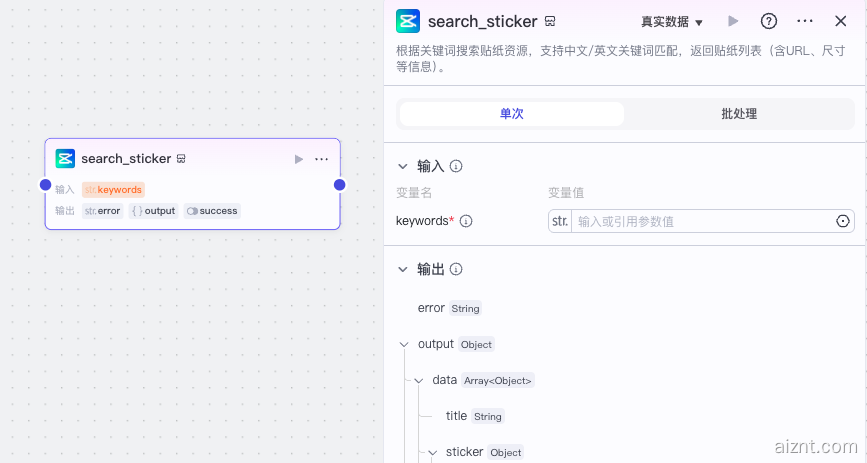Click the 变量值 column header

pos(566,193)
